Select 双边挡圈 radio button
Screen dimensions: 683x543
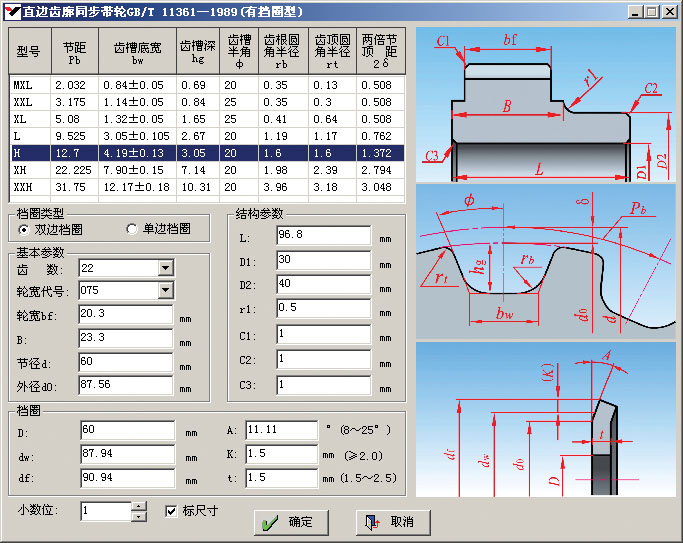click(x=25, y=229)
